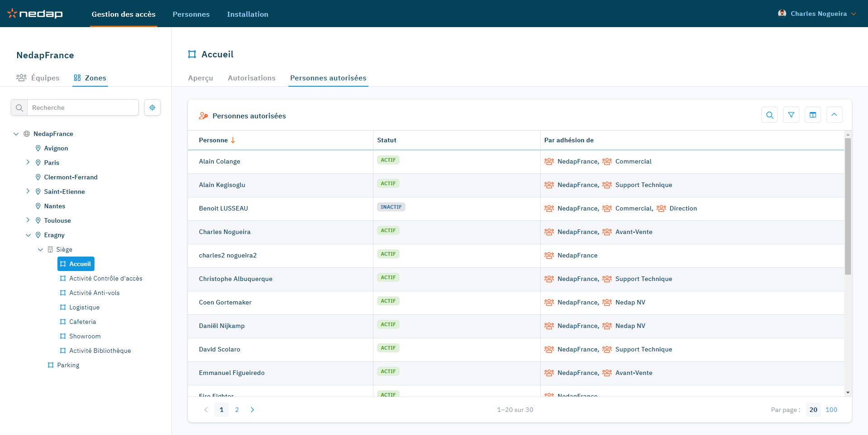Collapse the Personnes autorisées panel
The height and width of the screenshot is (435, 868).
[835, 115]
